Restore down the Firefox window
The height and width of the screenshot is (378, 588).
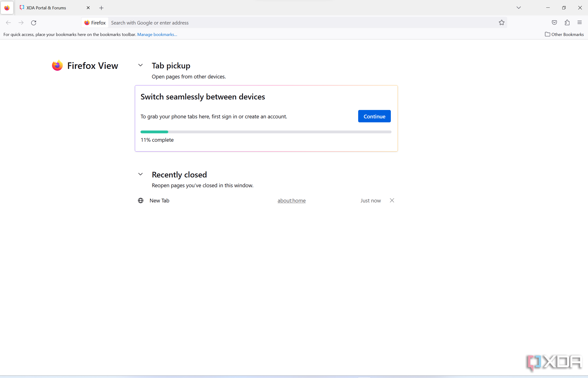click(564, 8)
